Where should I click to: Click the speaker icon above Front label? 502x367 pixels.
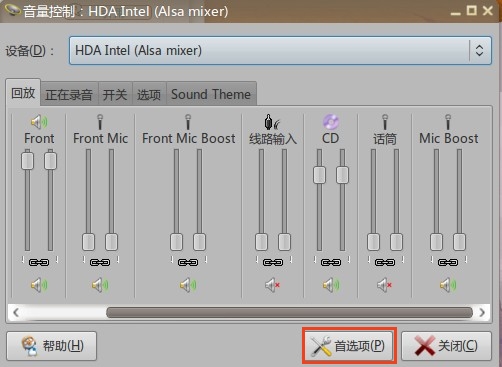[39, 122]
